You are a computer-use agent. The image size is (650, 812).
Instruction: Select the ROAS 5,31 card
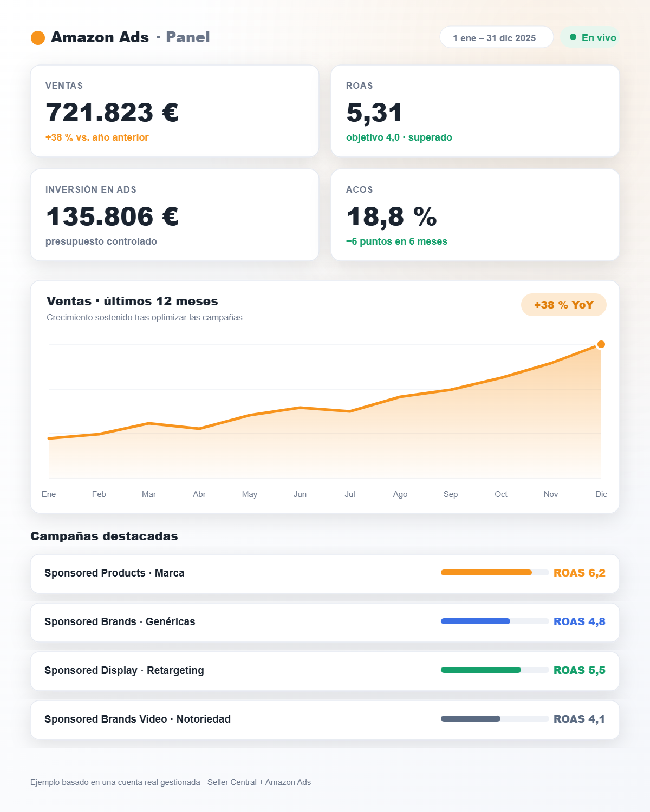[x=475, y=111]
